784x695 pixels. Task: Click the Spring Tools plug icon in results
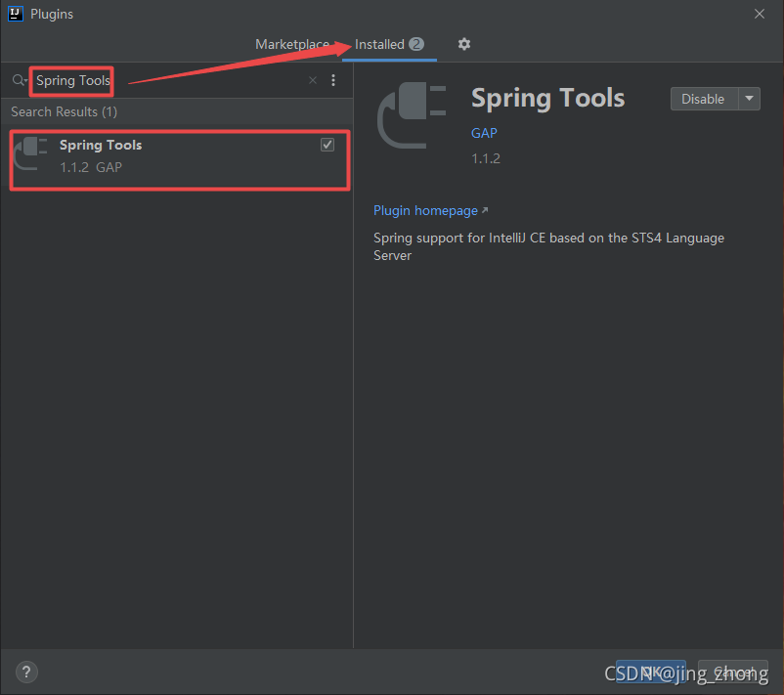tap(31, 153)
